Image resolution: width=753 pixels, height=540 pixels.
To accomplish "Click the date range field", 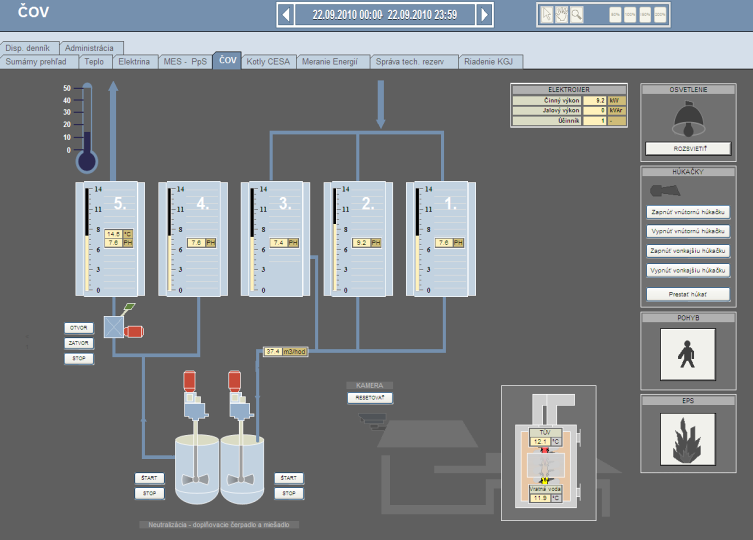I will click(x=385, y=15).
